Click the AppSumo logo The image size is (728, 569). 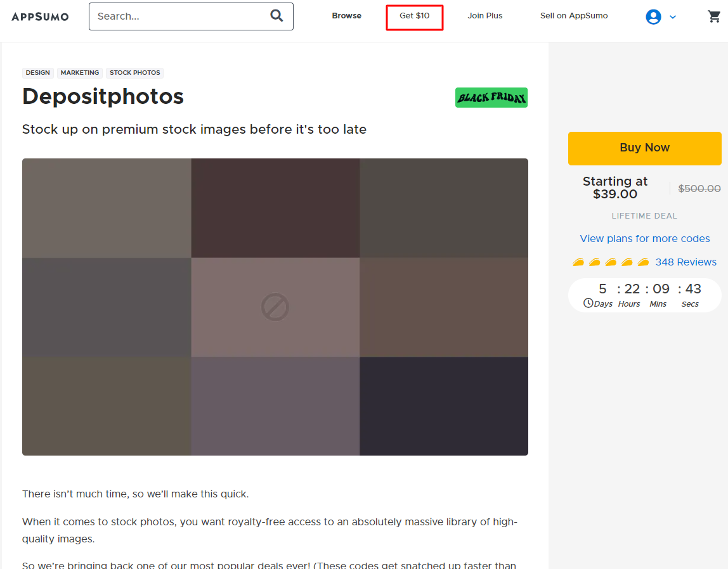click(x=40, y=16)
